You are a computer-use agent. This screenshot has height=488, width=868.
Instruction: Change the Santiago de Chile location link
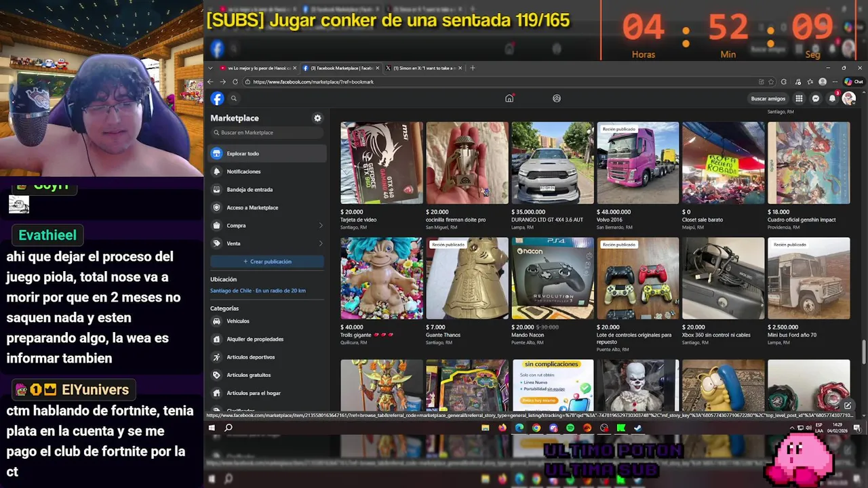point(258,291)
